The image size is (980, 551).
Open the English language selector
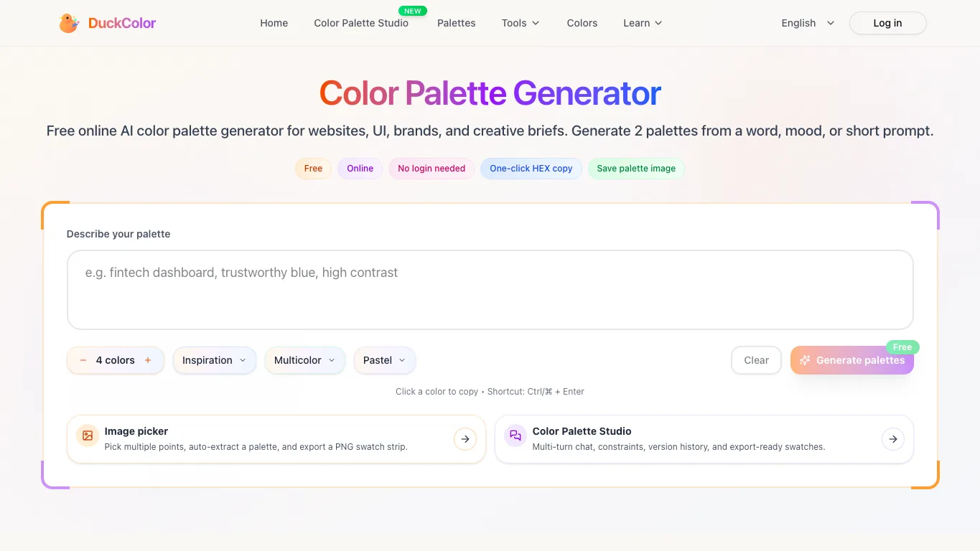pos(808,23)
